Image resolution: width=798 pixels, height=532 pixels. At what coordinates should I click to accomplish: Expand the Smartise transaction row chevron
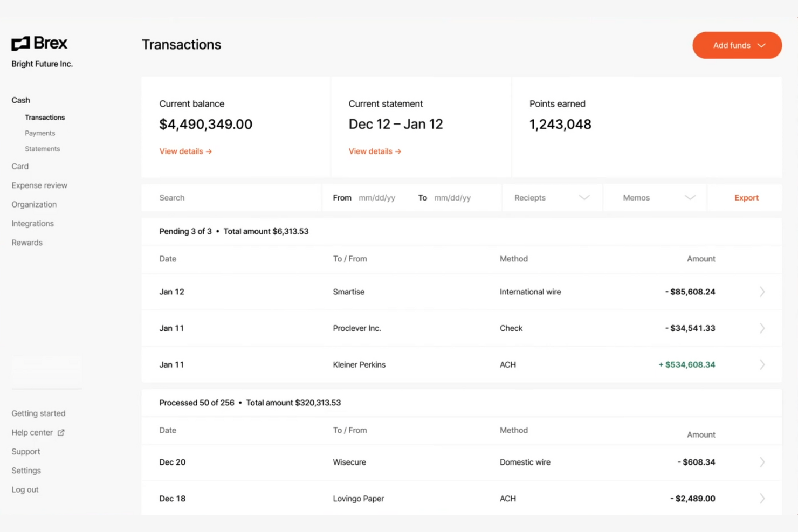pyautogui.click(x=761, y=292)
